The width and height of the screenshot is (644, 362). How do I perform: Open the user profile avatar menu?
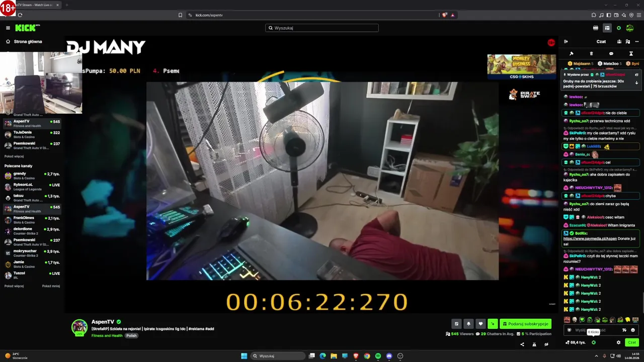click(630, 28)
